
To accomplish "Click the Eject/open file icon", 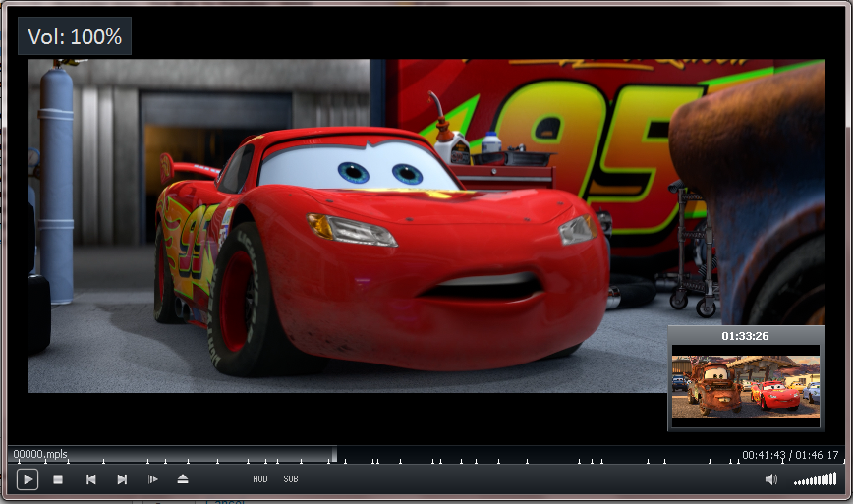I will [x=183, y=479].
